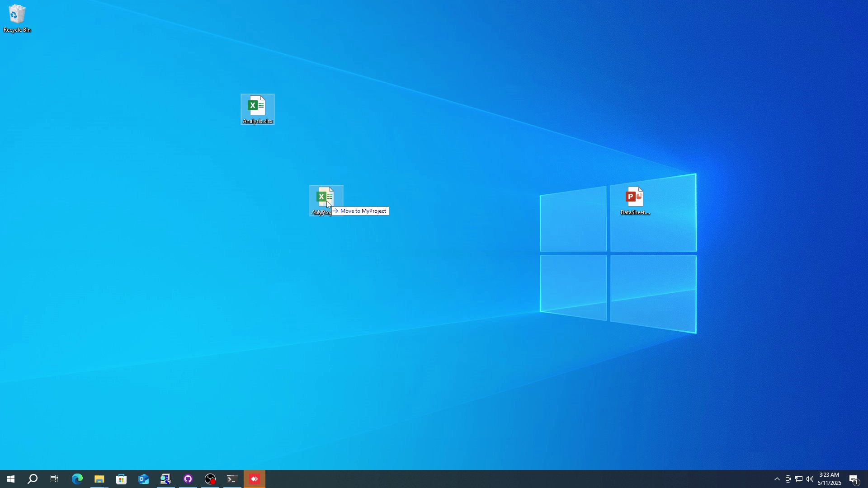868x488 pixels.
Task: Open GitHub Desktop from the taskbar
Action: click(x=188, y=479)
